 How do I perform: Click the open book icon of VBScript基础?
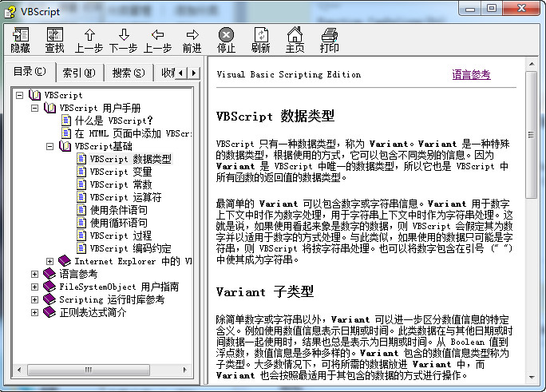(65, 146)
